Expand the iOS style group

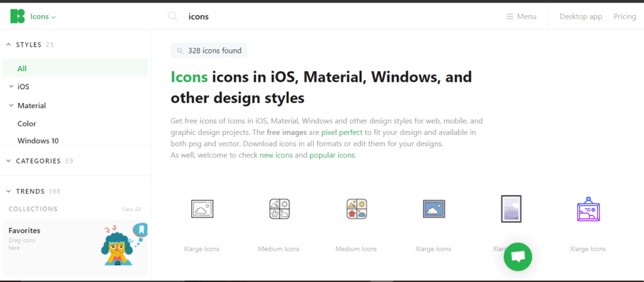point(19,87)
